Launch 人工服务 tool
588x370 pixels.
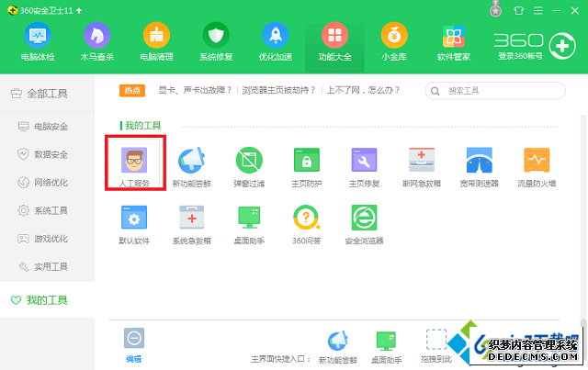click(134, 167)
